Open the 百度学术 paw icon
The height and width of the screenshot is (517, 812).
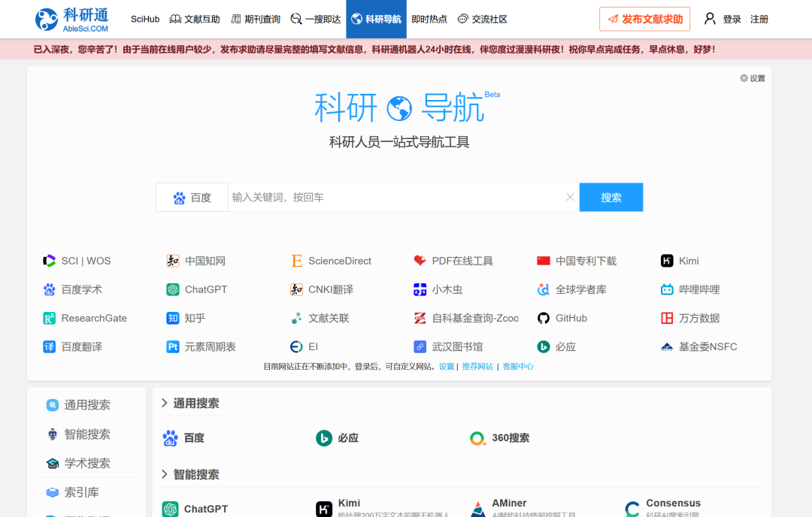(49, 289)
